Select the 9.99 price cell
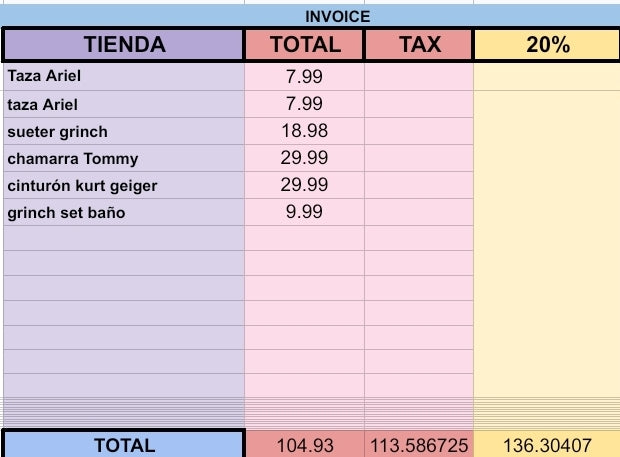The height and width of the screenshot is (457, 620). pos(304,212)
